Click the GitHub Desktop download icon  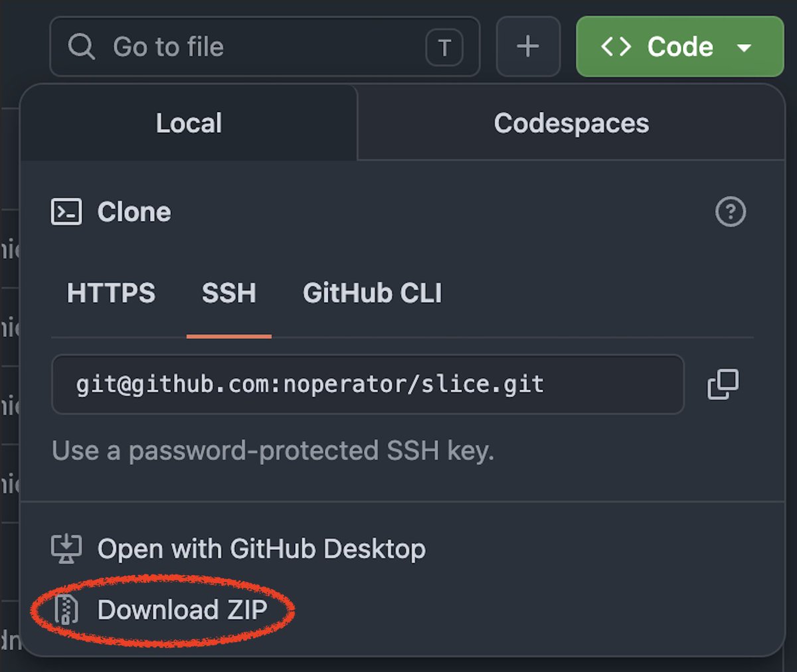(66, 549)
